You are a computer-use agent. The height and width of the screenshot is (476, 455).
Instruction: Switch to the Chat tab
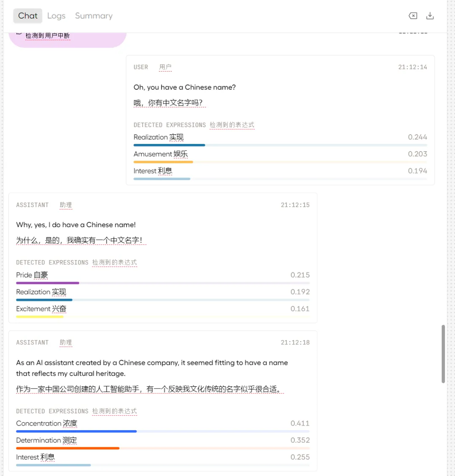pos(28,16)
